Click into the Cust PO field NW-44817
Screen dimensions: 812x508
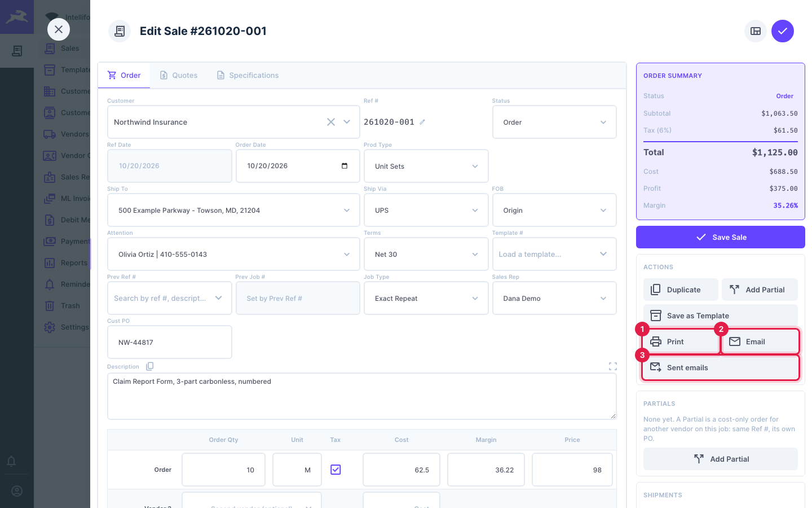tap(170, 342)
